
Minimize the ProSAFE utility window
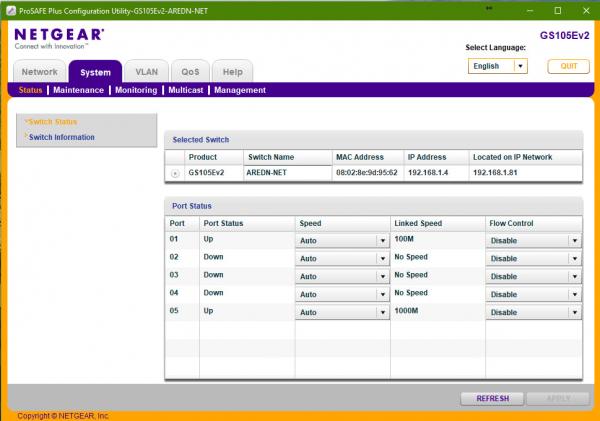tap(530, 11)
